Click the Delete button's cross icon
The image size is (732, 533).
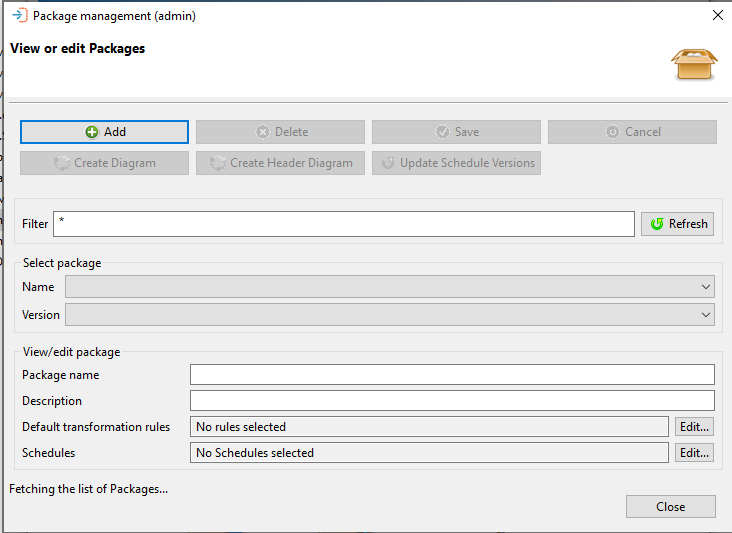263,132
